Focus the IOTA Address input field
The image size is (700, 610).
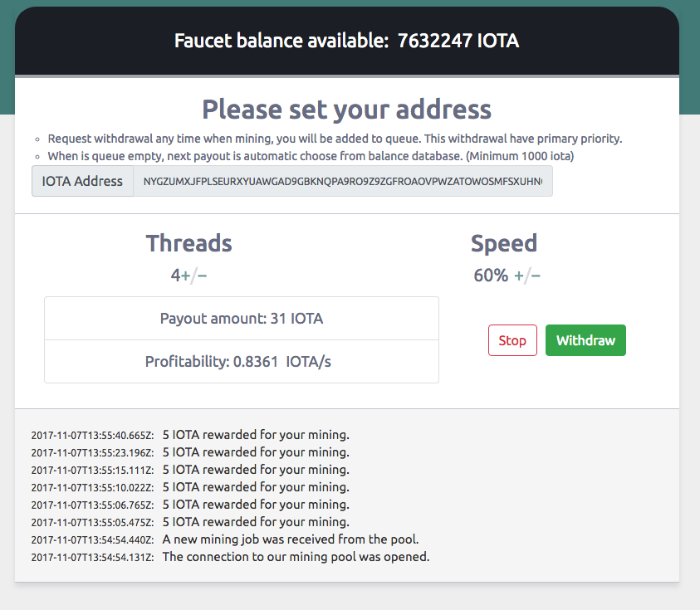point(343,181)
